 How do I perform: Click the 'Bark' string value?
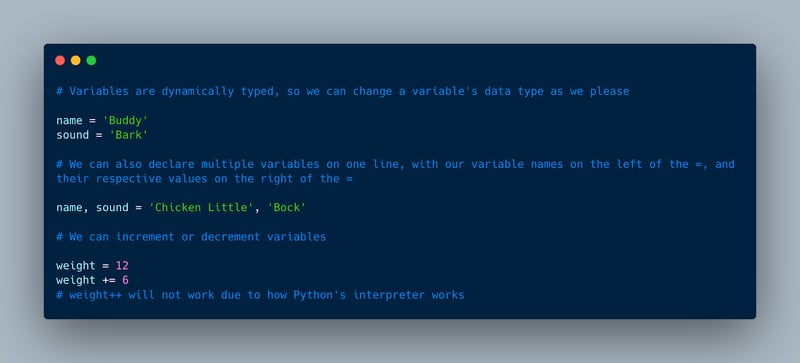pyautogui.click(x=129, y=135)
